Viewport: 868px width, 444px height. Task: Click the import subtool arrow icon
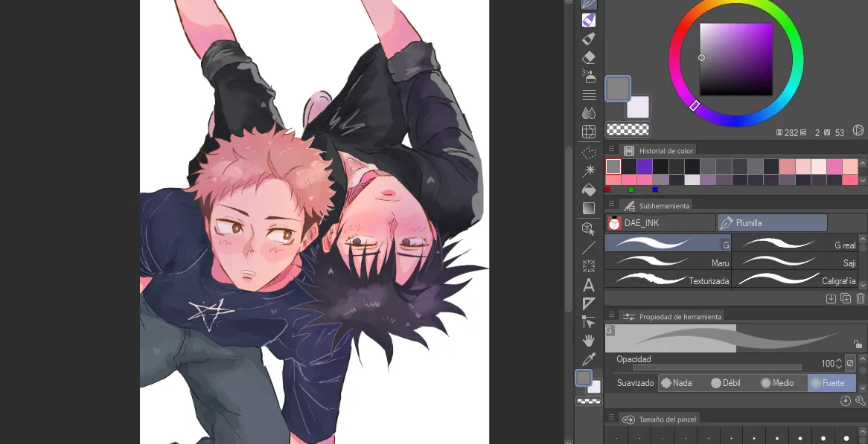(x=830, y=298)
